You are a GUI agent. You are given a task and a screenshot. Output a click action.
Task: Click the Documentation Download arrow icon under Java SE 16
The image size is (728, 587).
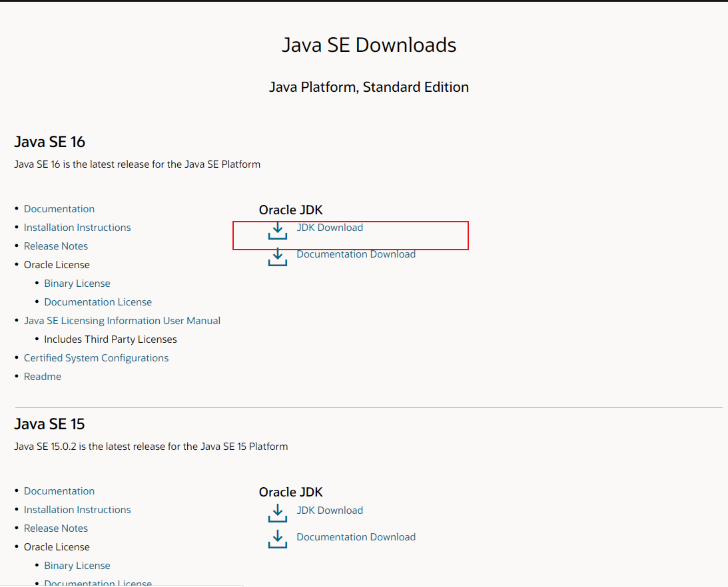[x=278, y=258]
